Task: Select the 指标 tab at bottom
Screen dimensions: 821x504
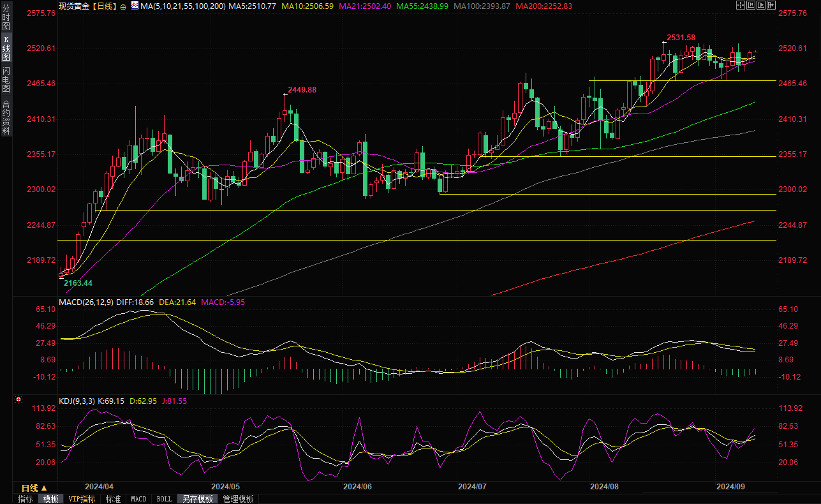Action: (x=25, y=499)
